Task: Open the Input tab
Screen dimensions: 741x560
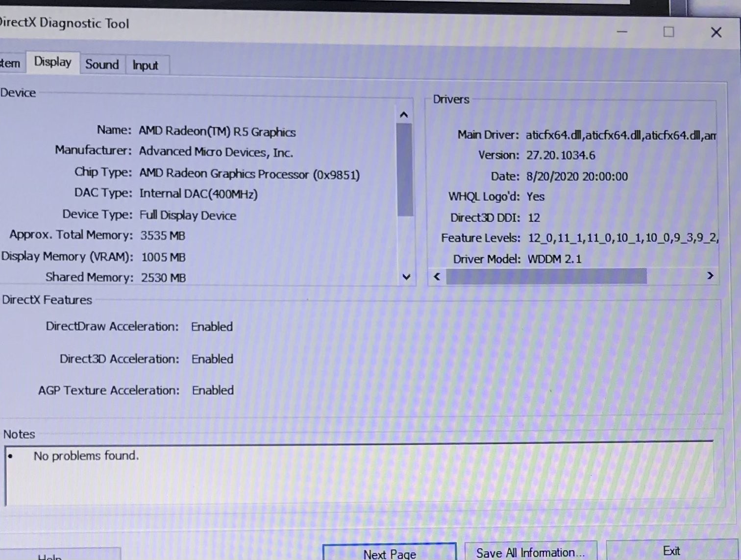Action: [145, 65]
